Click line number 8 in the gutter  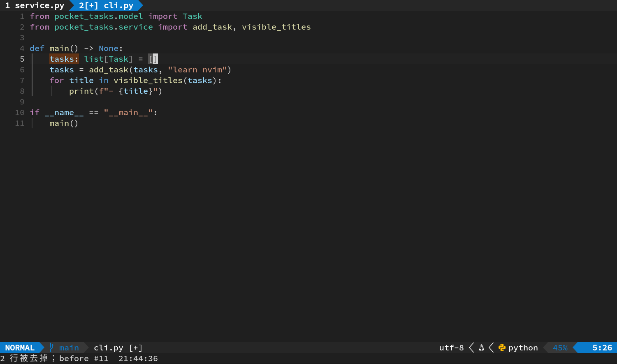22,91
